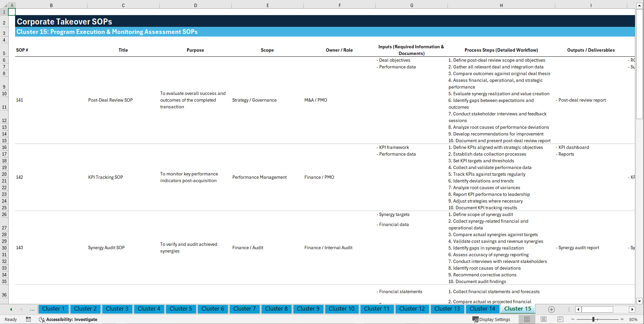Click the Zoom Out minus icon
Image resolution: width=644 pixels, height=324 pixels.
(x=573, y=319)
